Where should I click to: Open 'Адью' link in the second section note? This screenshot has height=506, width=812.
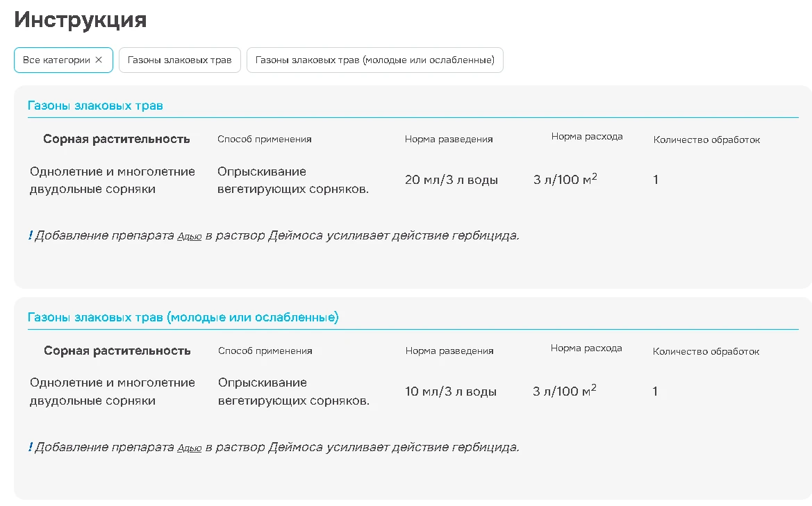(x=190, y=448)
